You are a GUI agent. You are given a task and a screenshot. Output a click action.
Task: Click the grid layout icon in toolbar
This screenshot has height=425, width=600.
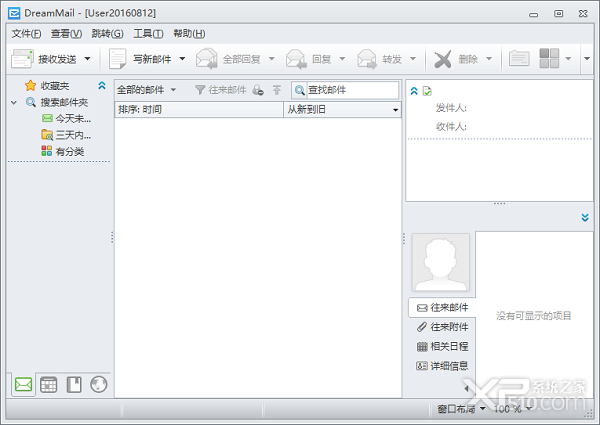pos(549,58)
